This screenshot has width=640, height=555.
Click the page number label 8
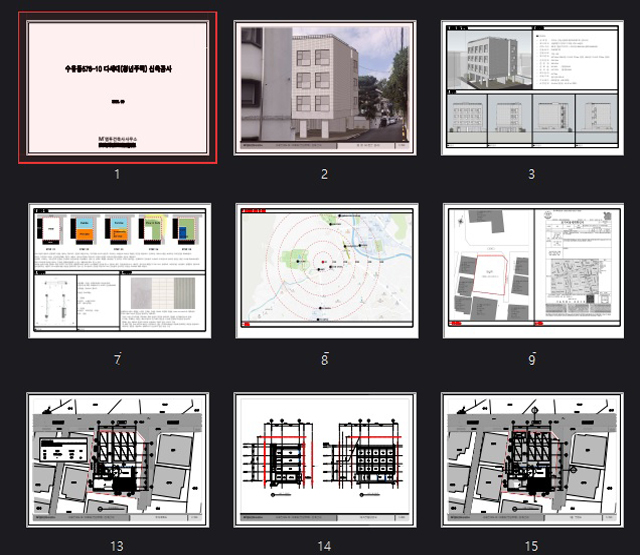coord(324,359)
